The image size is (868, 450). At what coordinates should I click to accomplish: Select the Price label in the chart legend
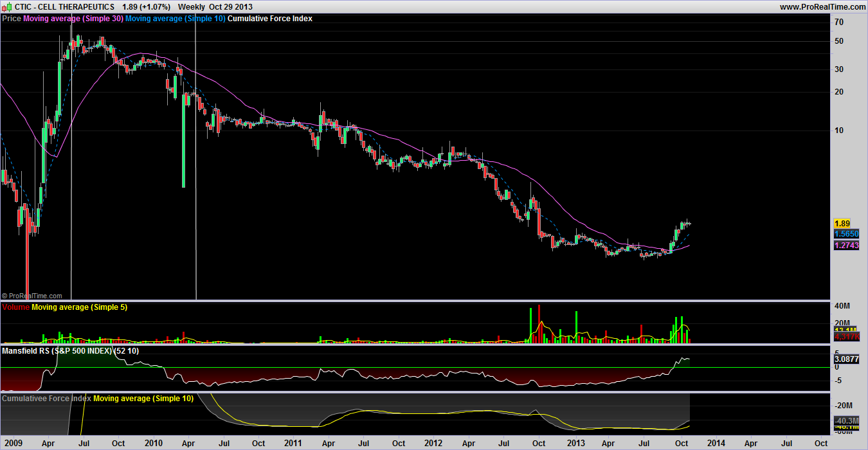12,19
